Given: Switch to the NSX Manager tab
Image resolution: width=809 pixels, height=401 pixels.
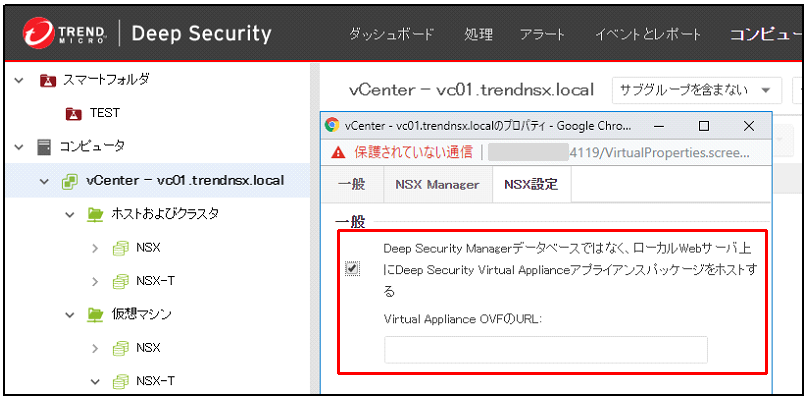Looking at the screenshot, I should click(x=438, y=185).
